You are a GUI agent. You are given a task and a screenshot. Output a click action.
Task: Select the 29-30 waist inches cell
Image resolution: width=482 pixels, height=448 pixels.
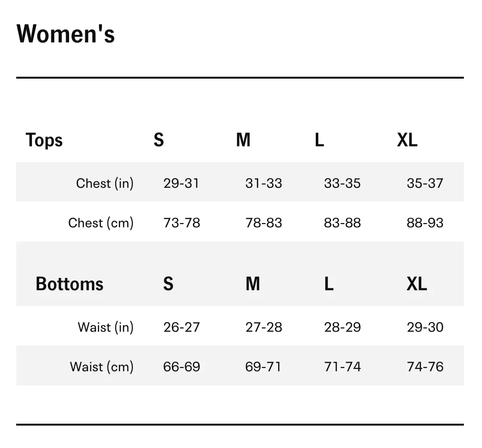click(x=425, y=327)
